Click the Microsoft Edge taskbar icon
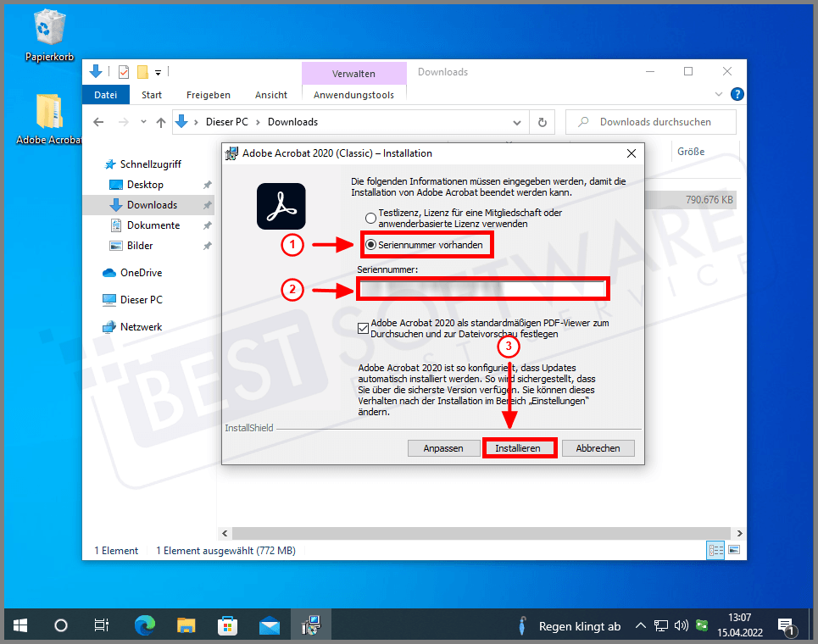This screenshot has height=644, width=818. [x=146, y=626]
